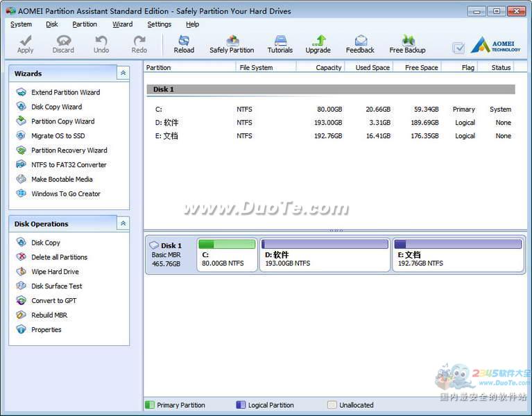Click the Disk Copy Wizard icon
This screenshot has height=416, width=532.
coord(21,107)
